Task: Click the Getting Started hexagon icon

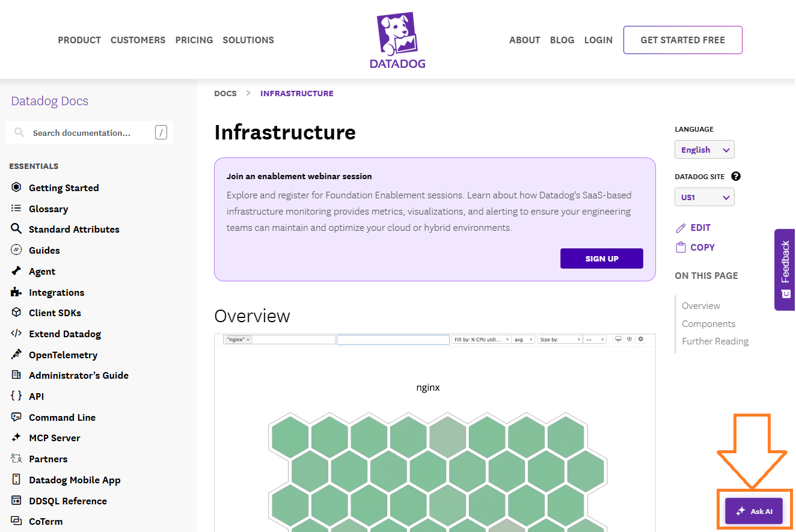Action: click(x=16, y=188)
